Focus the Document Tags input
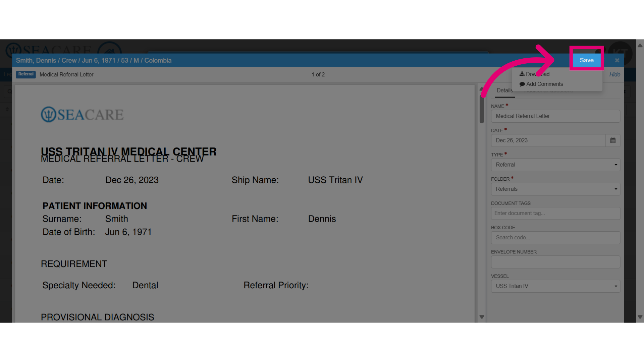The image size is (644, 362). coord(555,214)
